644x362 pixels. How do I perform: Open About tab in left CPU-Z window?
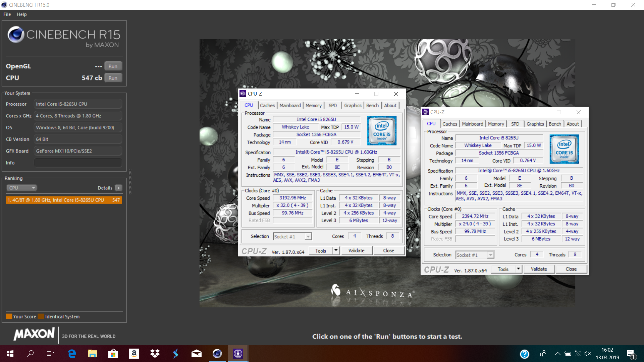pos(390,105)
